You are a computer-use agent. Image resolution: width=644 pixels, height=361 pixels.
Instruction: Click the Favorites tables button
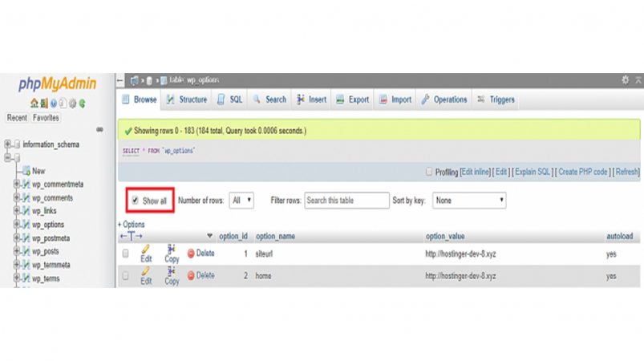point(46,118)
